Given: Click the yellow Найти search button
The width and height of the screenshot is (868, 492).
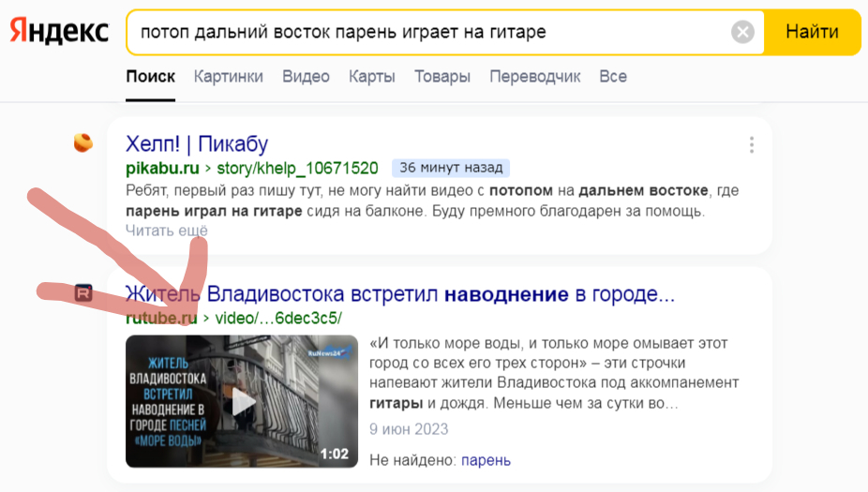Looking at the screenshot, I should (x=812, y=32).
